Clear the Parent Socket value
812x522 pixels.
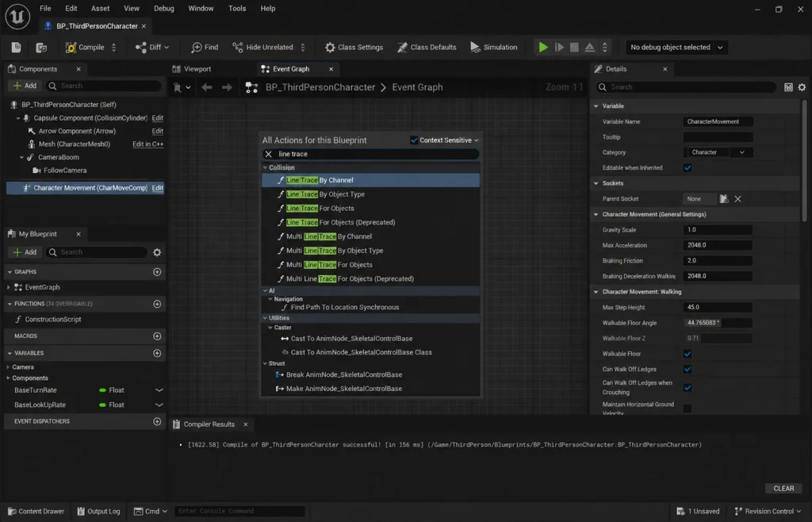(x=738, y=199)
